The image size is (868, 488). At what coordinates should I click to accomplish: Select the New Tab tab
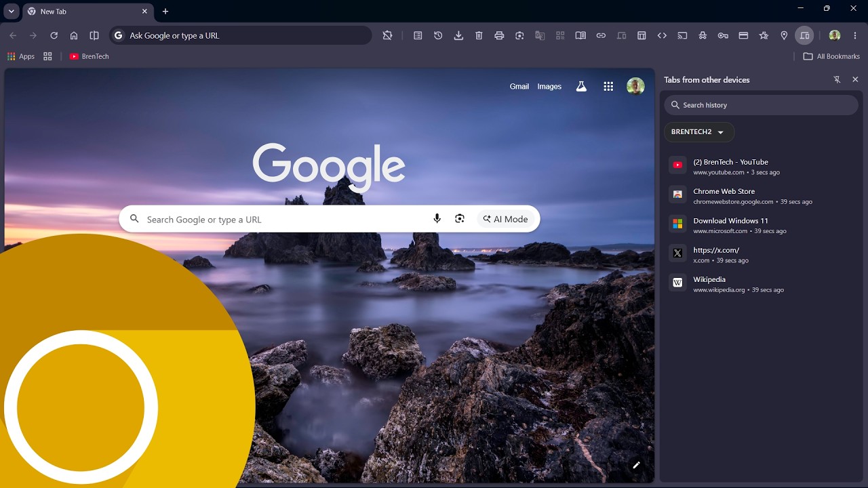[x=87, y=12]
